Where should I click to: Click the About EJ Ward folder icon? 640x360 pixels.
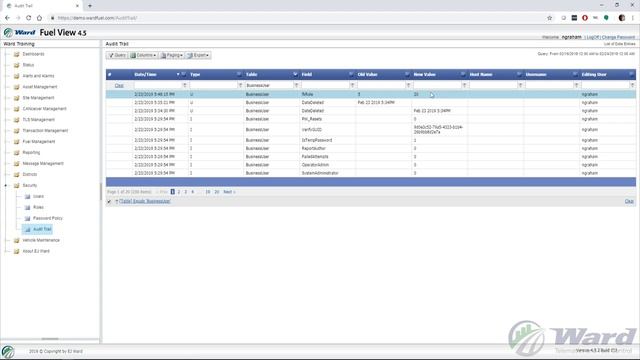coord(17,251)
